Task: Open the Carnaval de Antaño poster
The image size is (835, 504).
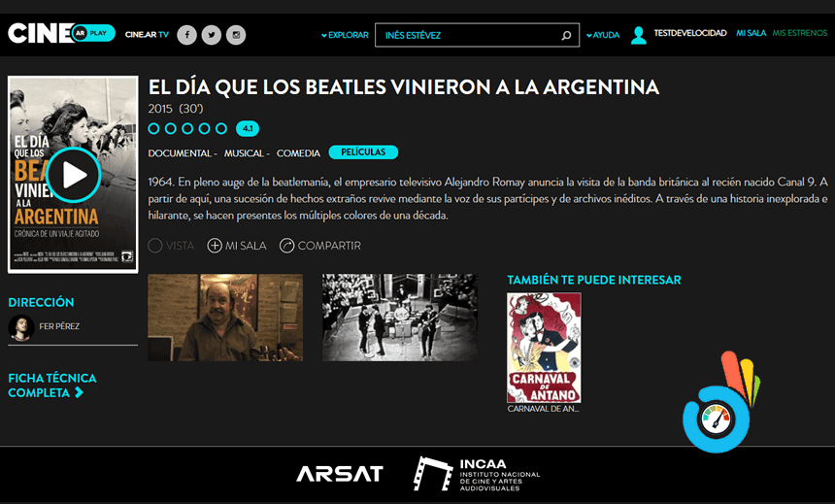Action: [x=544, y=348]
